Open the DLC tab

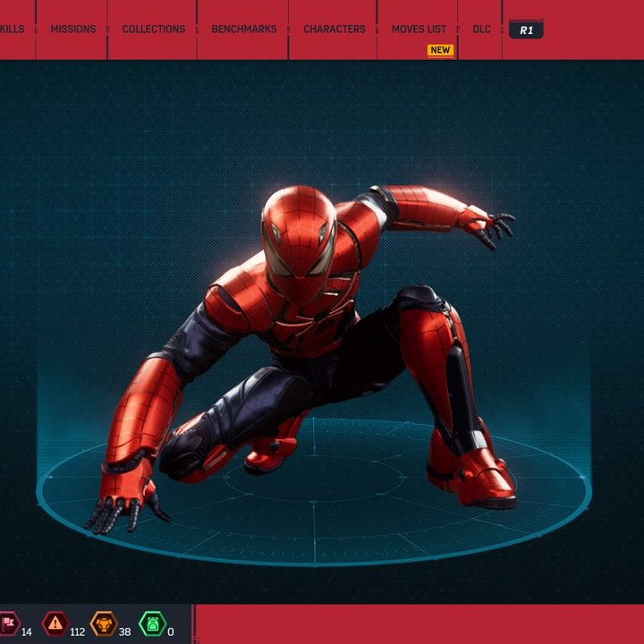coord(482,30)
